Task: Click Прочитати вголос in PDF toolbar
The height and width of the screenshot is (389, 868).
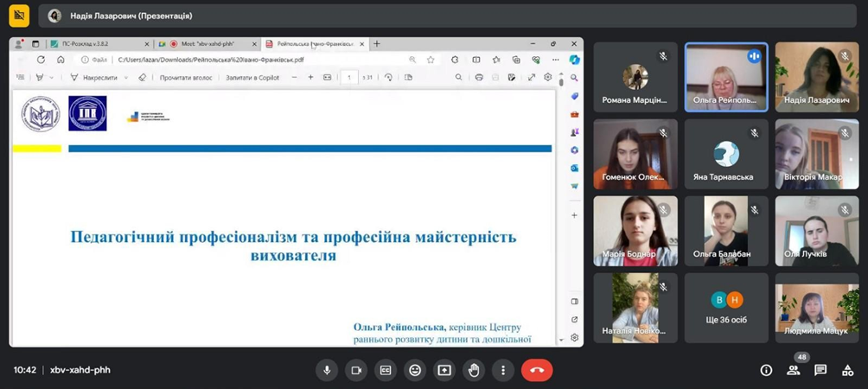Action: pos(186,78)
